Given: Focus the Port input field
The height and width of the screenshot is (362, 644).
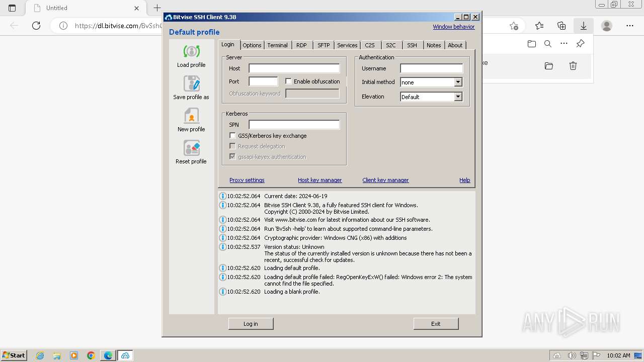Looking at the screenshot, I should pyautogui.click(x=263, y=81).
